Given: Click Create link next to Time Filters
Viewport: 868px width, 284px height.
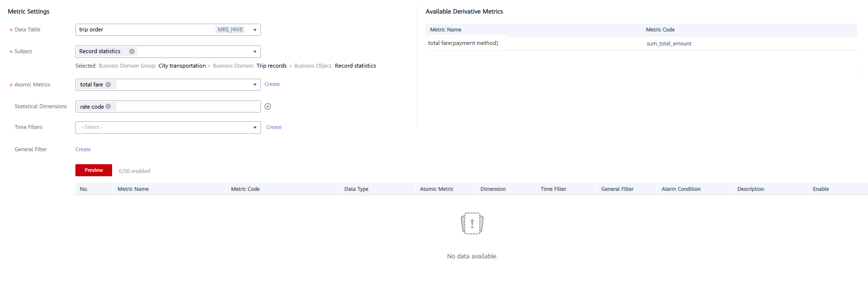Looking at the screenshot, I should (x=274, y=127).
